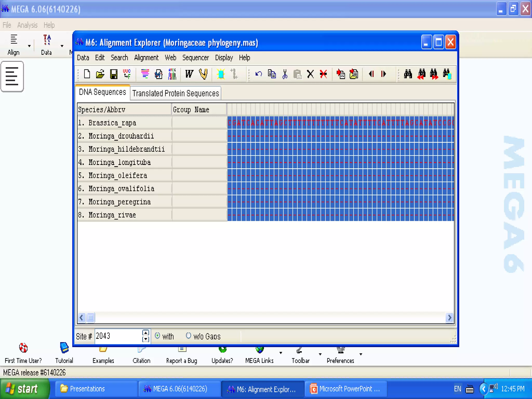Open the Alignment menu

point(146,57)
